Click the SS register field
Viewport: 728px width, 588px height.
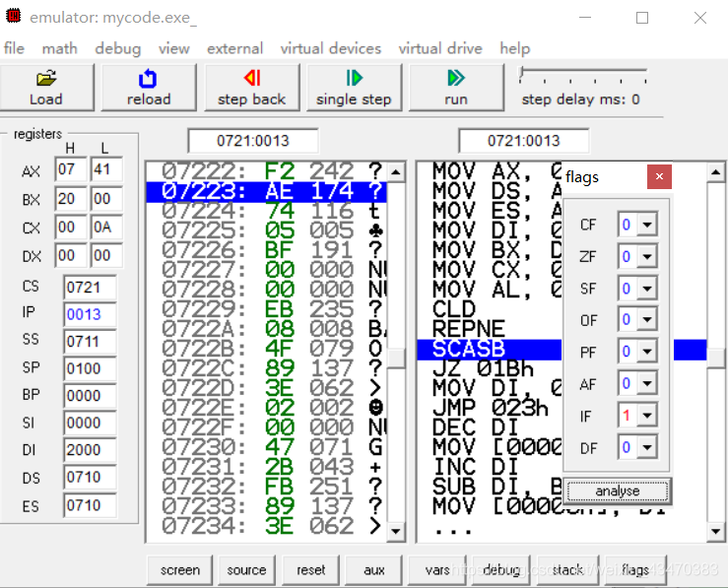point(90,342)
